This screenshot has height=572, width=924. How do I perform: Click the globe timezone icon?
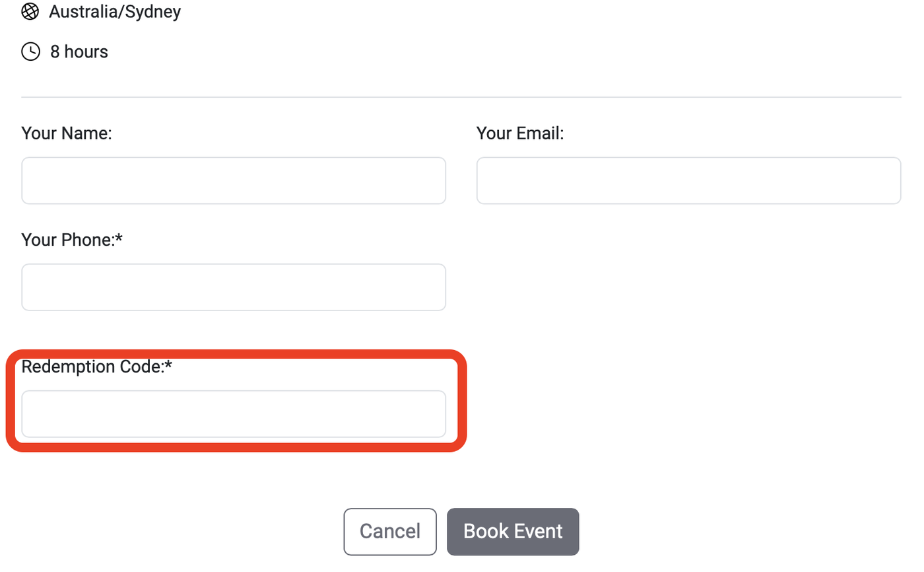point(30,11)
